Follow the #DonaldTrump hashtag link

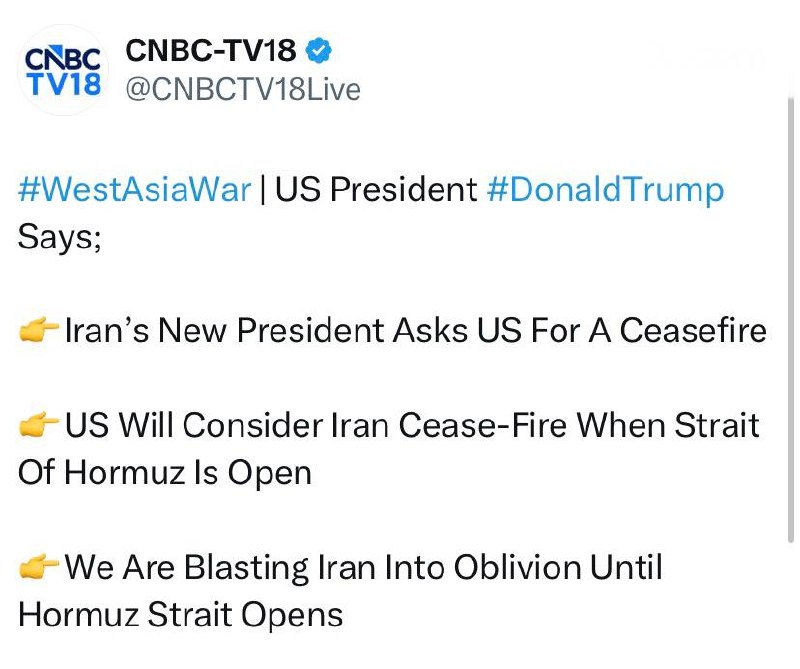(x=605, y=189)
